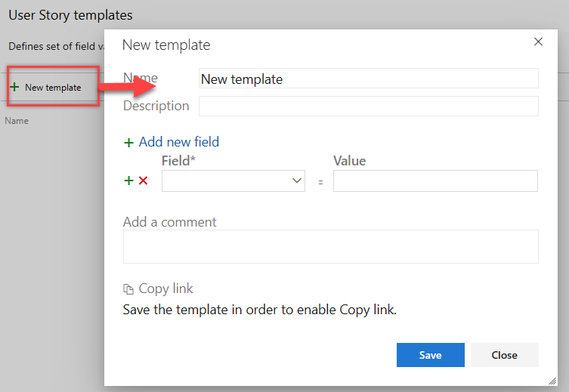Click the Close button
This screenshot has width=569, height=392.
pos(505,355)
